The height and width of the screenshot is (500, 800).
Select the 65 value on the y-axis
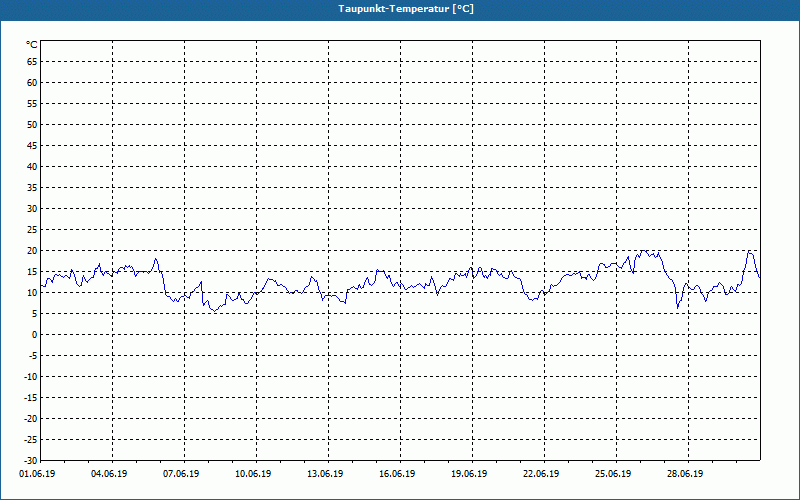click(32, 62)
